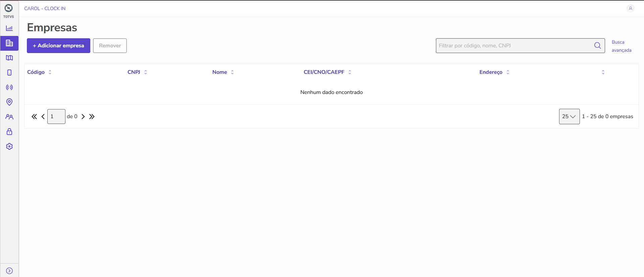Image resolution: width=644 pixels, height=277 pixels.
Task: Open the location pin icon in sidebar
Action: [x=9, y=102]
